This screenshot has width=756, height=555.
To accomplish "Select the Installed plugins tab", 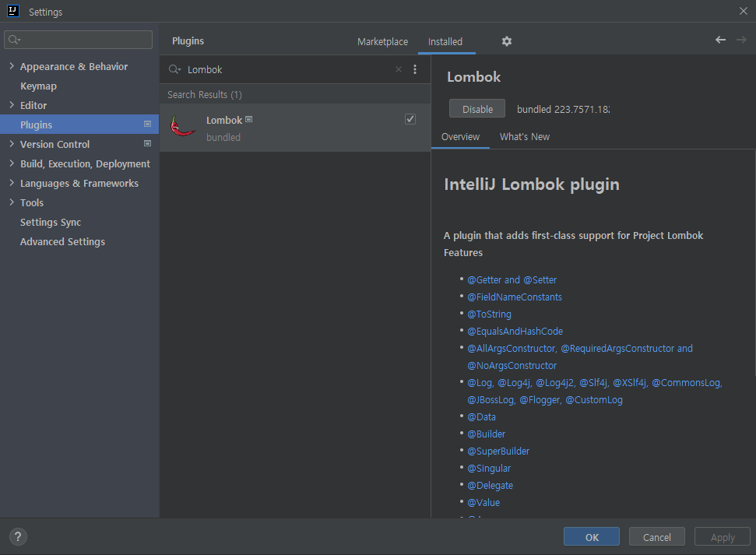I will pos(445,42).
